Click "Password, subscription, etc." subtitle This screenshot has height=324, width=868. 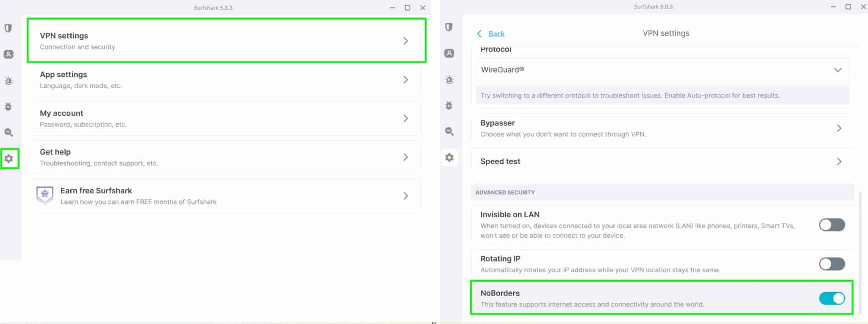(x=83, y=125)
